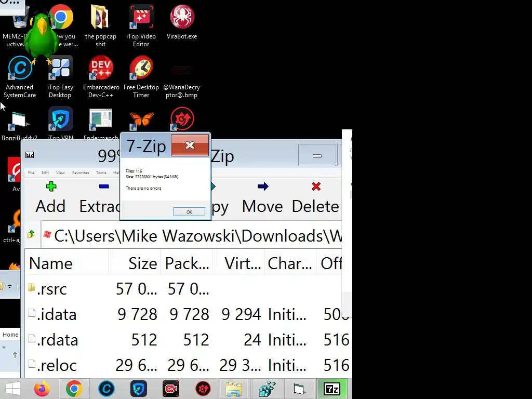Open the Favorites menu in 7-Zip

click(x=81, y=172)
